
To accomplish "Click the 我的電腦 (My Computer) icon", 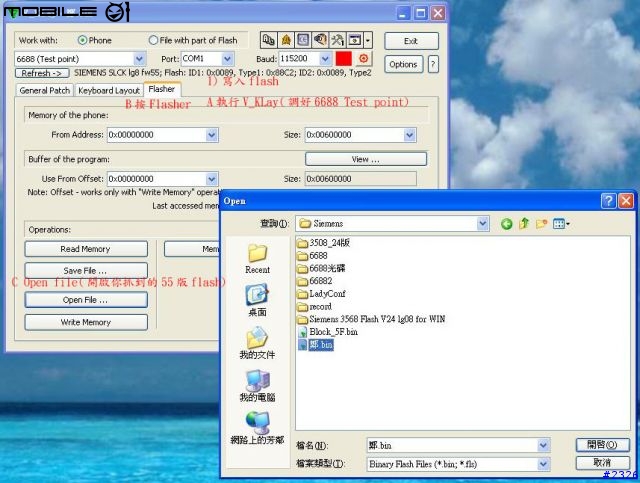I will (257, 386).
